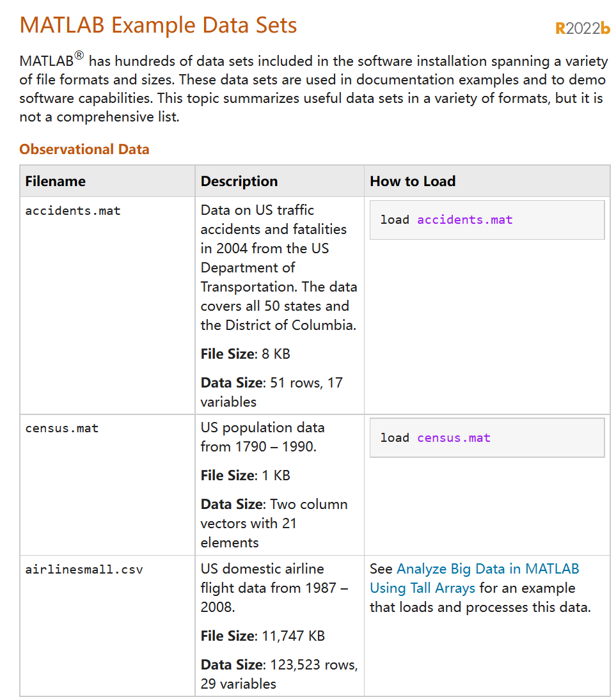Click the File Size: 11,747 KB text
616x697 pixels.
point(263,636)
